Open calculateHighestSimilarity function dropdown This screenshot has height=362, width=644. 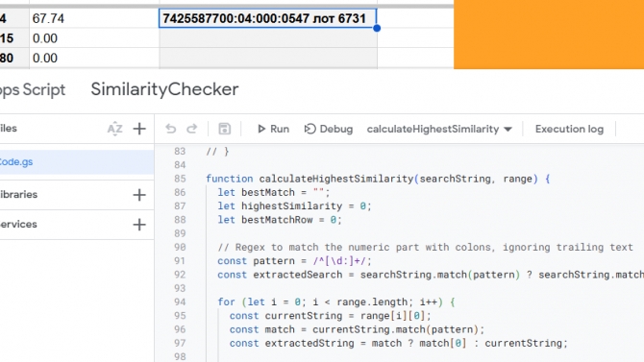[x=439, y=129]
